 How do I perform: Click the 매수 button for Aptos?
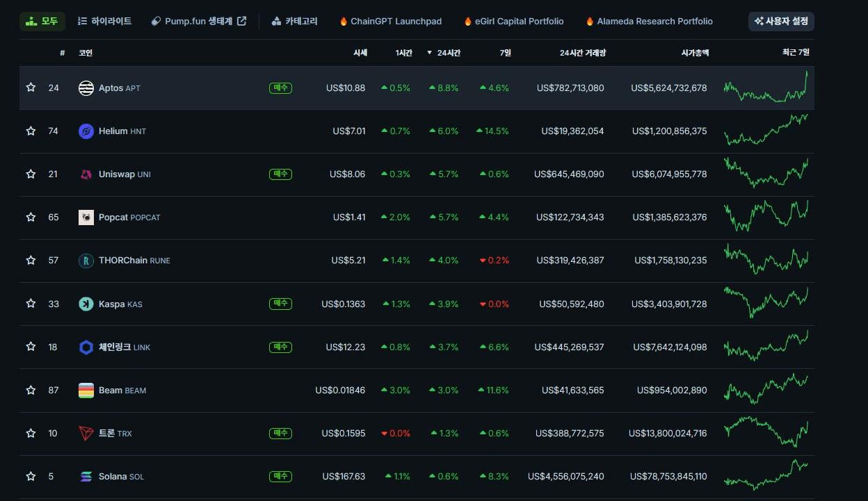(280, 88)
